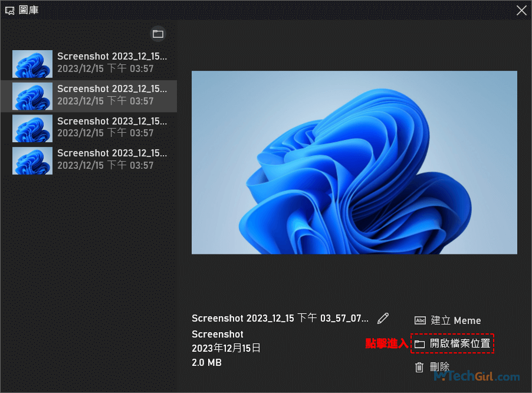Viewport: 532px width, 393px height.
Task: Delete the capture via the 刪除 label
Action: tap(440, 367)
